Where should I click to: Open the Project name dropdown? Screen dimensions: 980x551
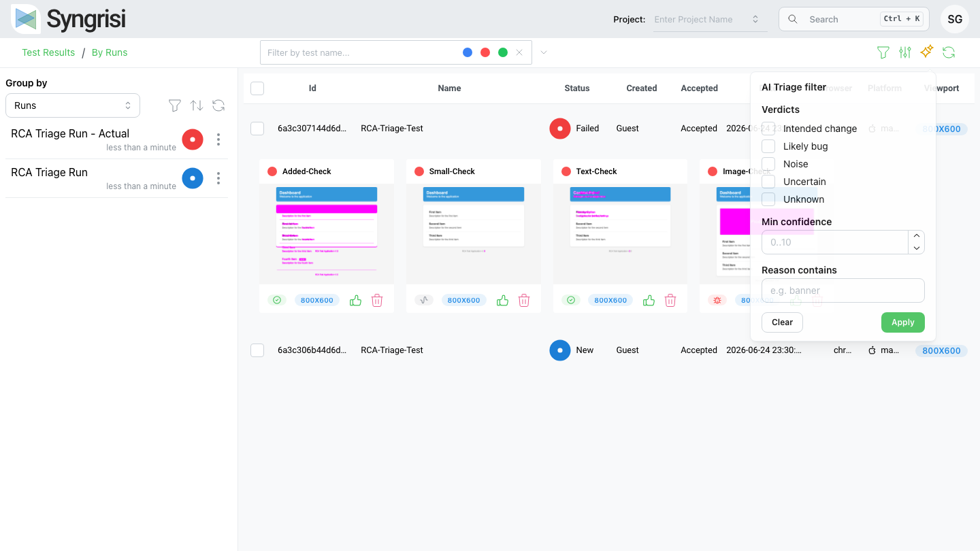[710, 19]
